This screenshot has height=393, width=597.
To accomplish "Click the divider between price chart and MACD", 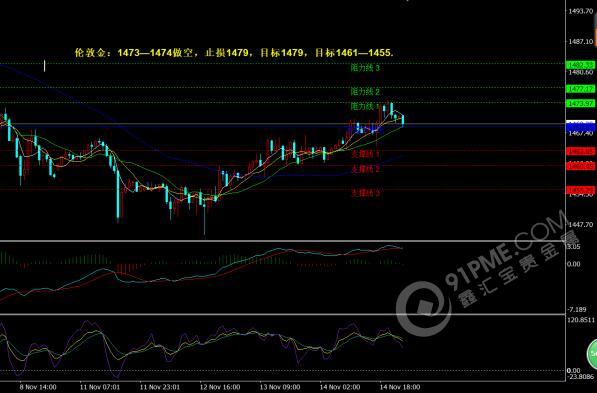I will click(x=282, y=241).
